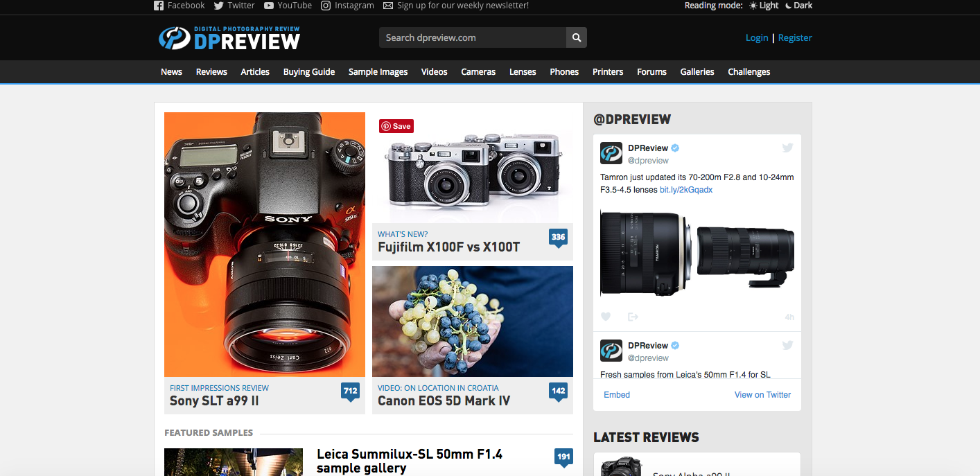Click the Pinterest Save button

pos(396,126)
